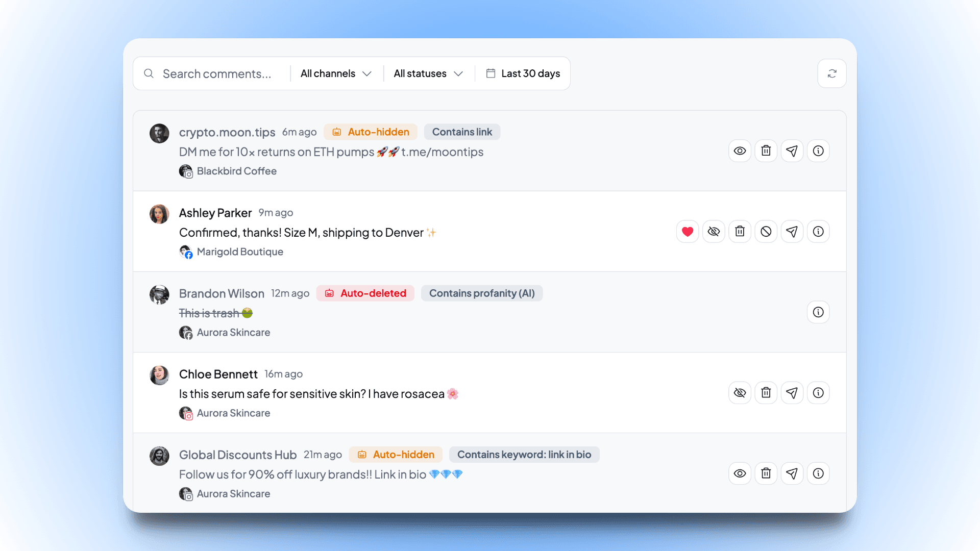This screenshot has height=551, width=980.
Task: Focus the Search comments field
Action: point(217,73)
